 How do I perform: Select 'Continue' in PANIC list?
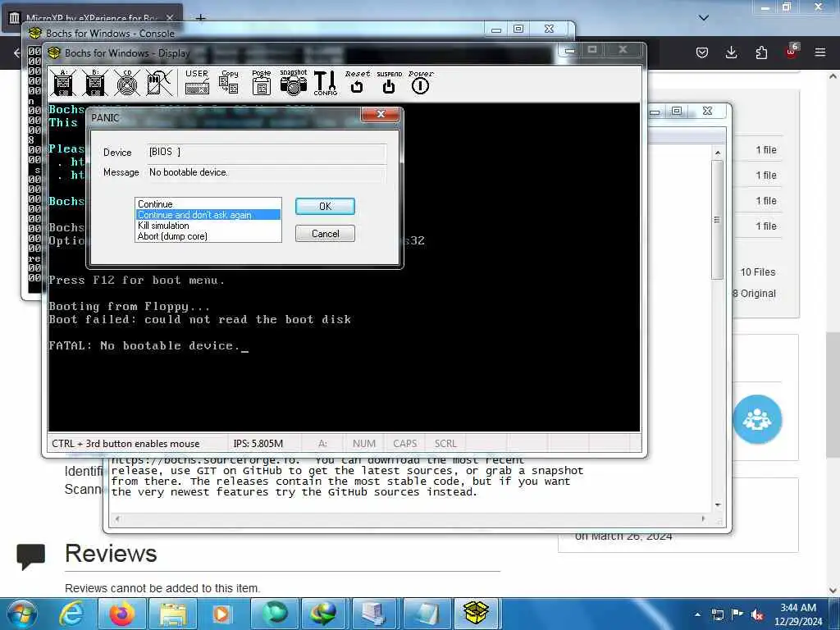(x=208, y=204)
